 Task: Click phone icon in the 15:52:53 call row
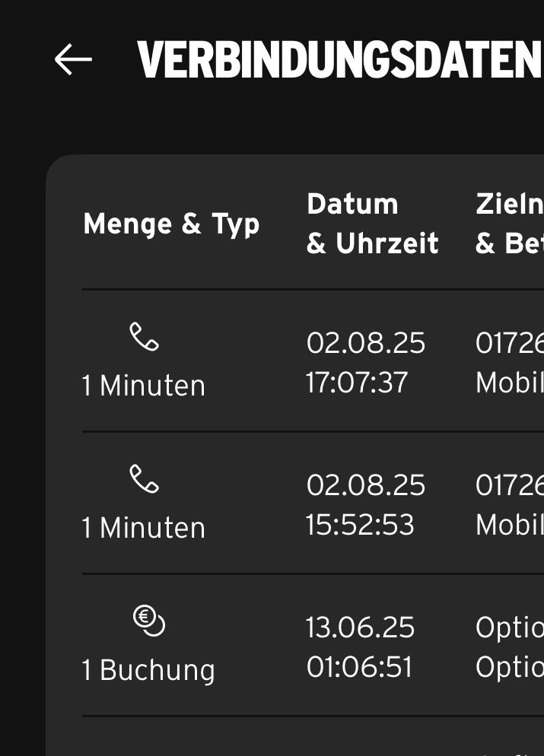click(x=144, y=479)
